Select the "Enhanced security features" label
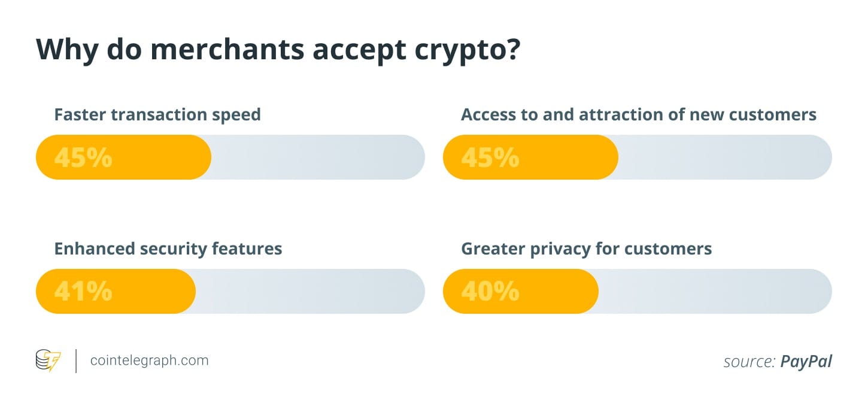868x409 pixels. (168, 249)
